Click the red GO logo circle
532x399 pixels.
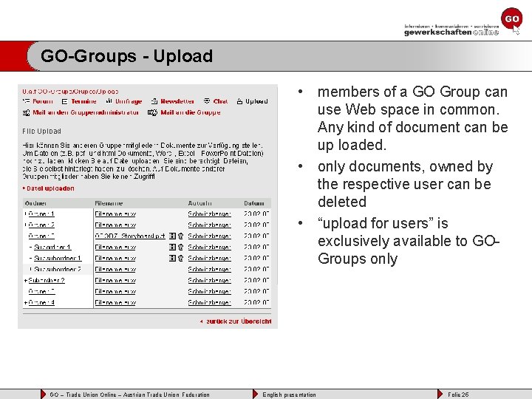point(511,18)
